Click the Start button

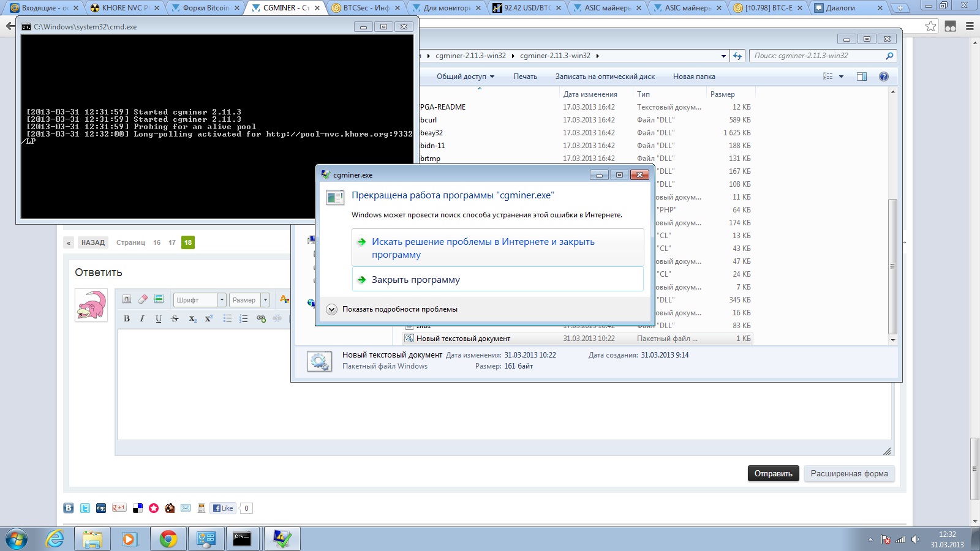[x=17, y=539]
